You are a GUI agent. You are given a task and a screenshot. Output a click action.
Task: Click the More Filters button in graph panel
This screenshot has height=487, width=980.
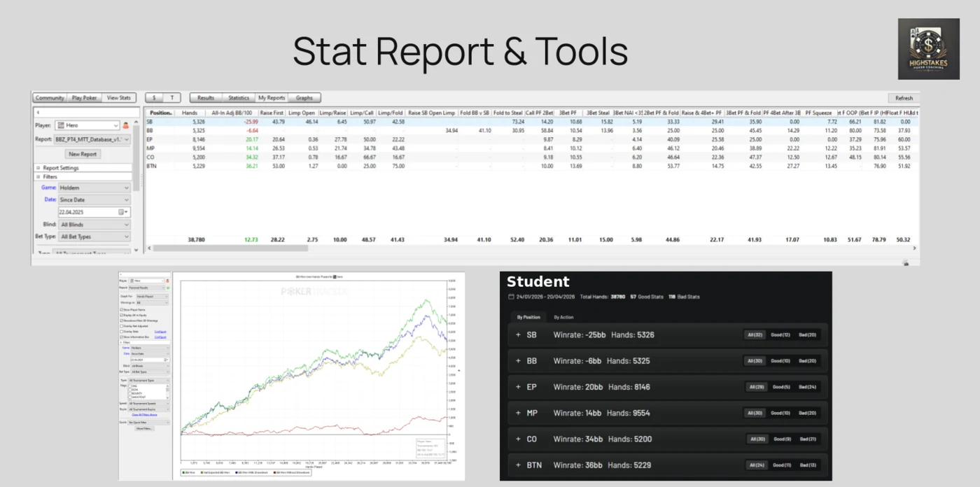coord(145,429)
